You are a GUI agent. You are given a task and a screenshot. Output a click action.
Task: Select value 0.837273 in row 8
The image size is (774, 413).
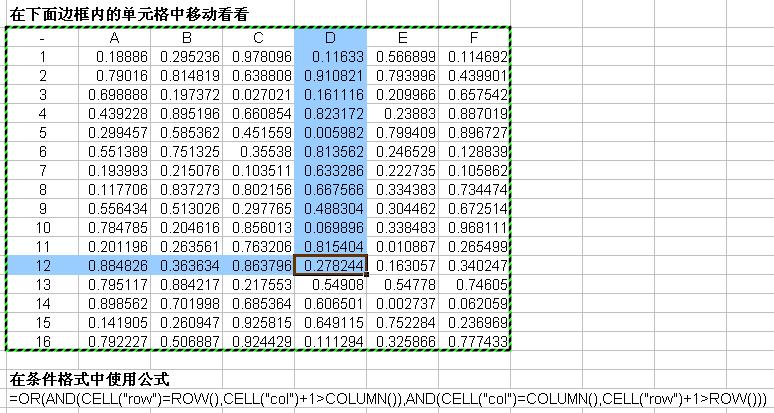pos(187,189)
